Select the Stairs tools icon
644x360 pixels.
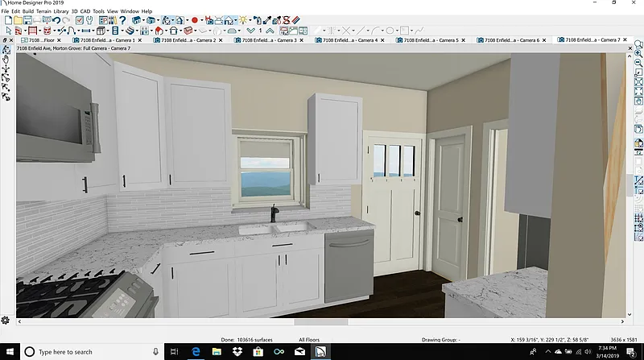point(130,31)
